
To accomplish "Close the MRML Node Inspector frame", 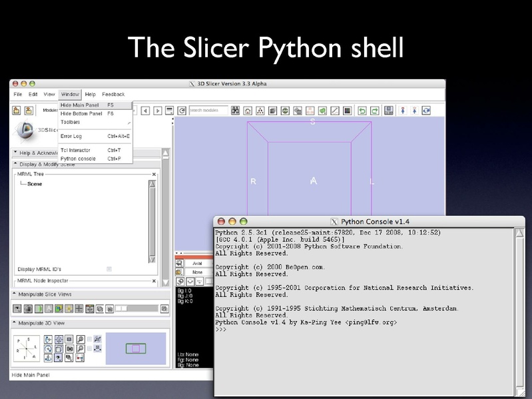I will [x=154, y=281].
